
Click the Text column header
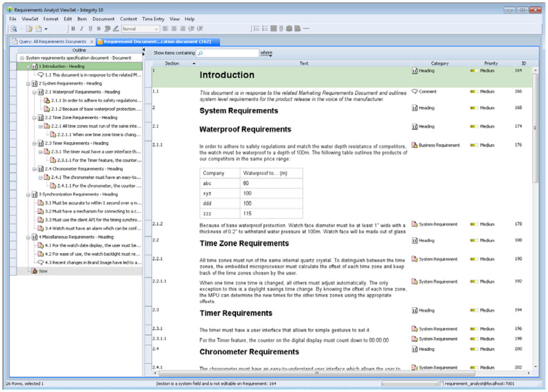click(x=304, y=63)
